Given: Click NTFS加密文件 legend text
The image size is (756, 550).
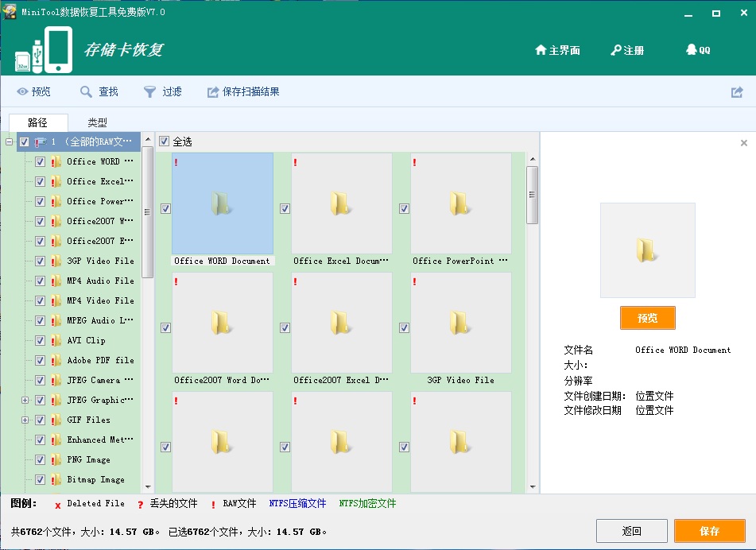Looking at the screenshot, I should [x=367, y=503].
